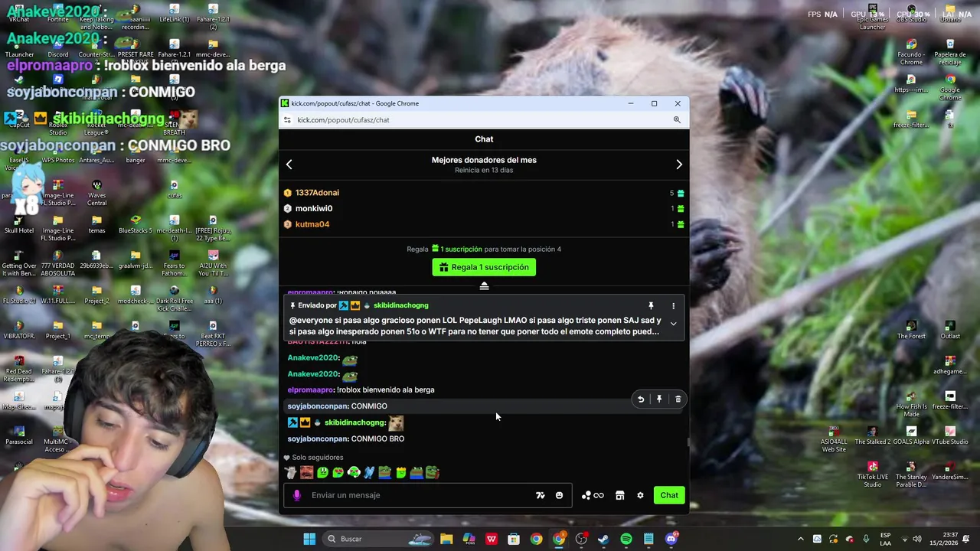This screenshot has height=551, width=980.
Task: Select Epic Games Launcher desktop icon
Action: pos(872,17)
